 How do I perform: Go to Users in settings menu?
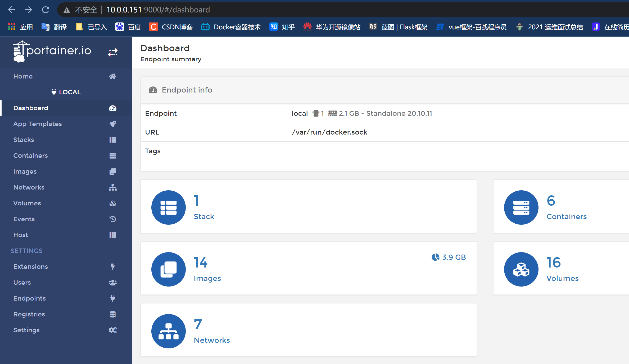(x=22, y=283)
